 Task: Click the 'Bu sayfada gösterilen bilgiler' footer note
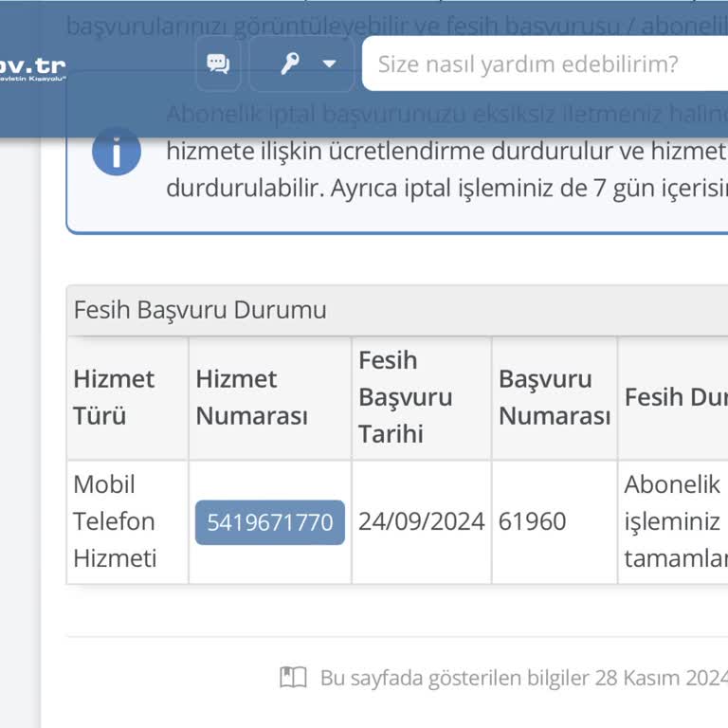pyautogui.click(x=523, y=678)
